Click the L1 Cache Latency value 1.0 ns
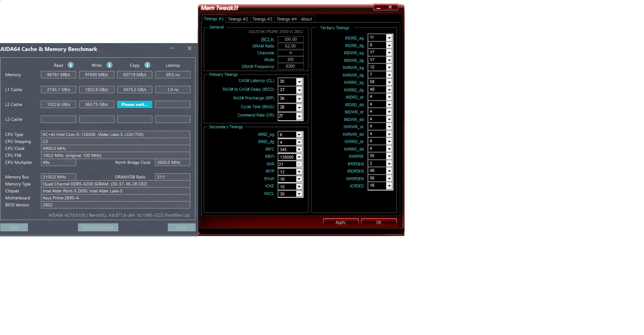The image size is (644, 335). 173,90
